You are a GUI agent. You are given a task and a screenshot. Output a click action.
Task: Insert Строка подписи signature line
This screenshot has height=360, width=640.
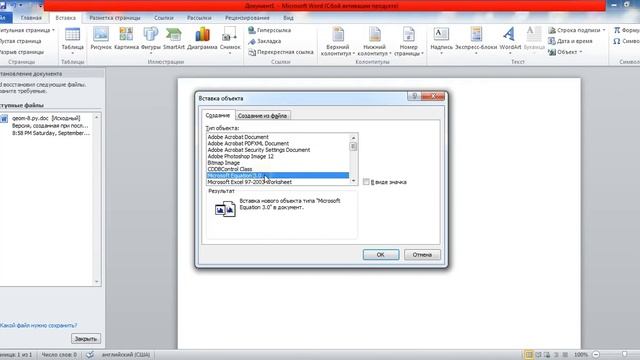pyautogui.click(x=575, y=30)
